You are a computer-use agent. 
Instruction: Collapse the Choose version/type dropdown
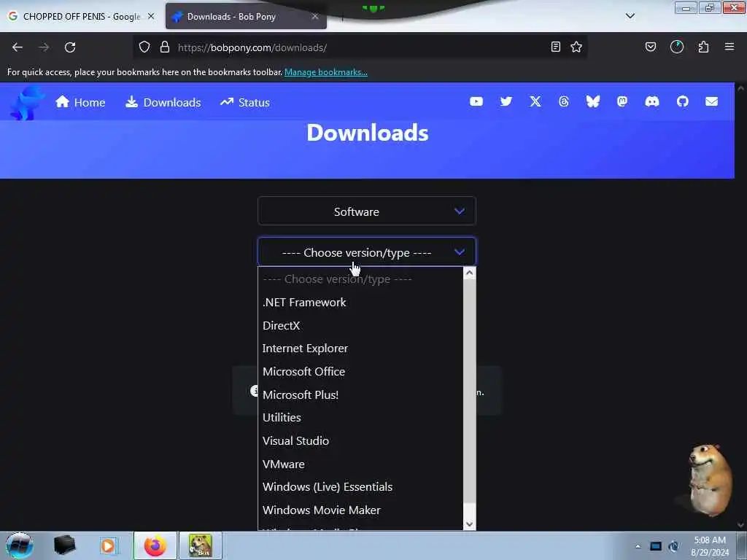tap(367, 252)
